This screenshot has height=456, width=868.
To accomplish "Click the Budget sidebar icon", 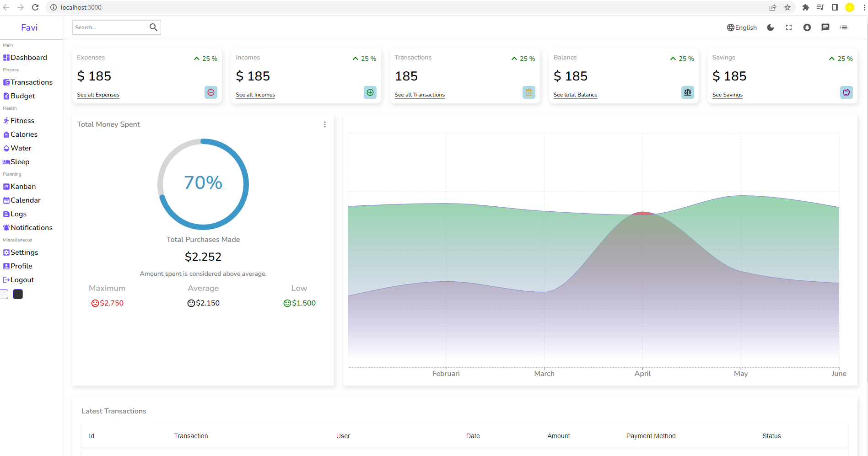I will tap(6, 96).
